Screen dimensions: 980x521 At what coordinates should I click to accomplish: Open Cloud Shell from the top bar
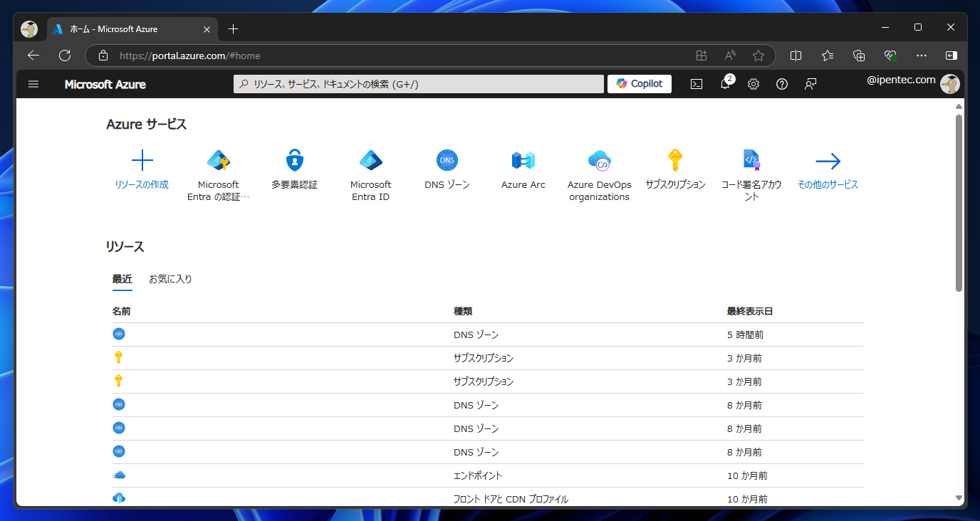(x=696, y=83)
